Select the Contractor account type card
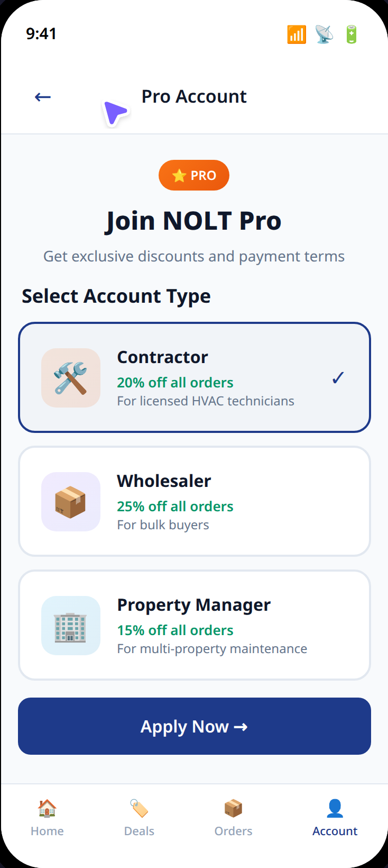 [194, 377]
